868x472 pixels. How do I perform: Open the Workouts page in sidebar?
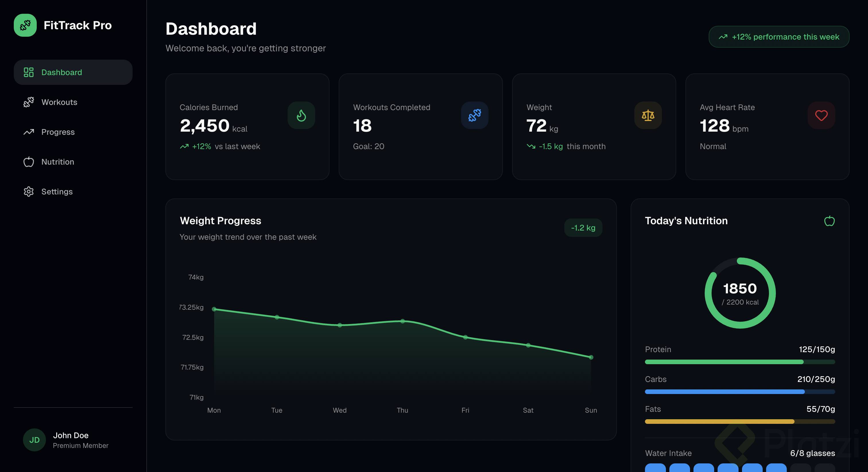pyautogui.click(x=59, y=102)
